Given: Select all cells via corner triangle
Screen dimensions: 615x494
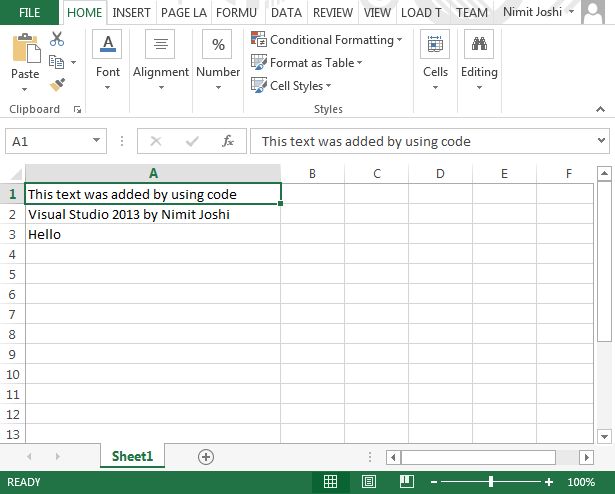Looking at the screenshot, I should point(16,173).
